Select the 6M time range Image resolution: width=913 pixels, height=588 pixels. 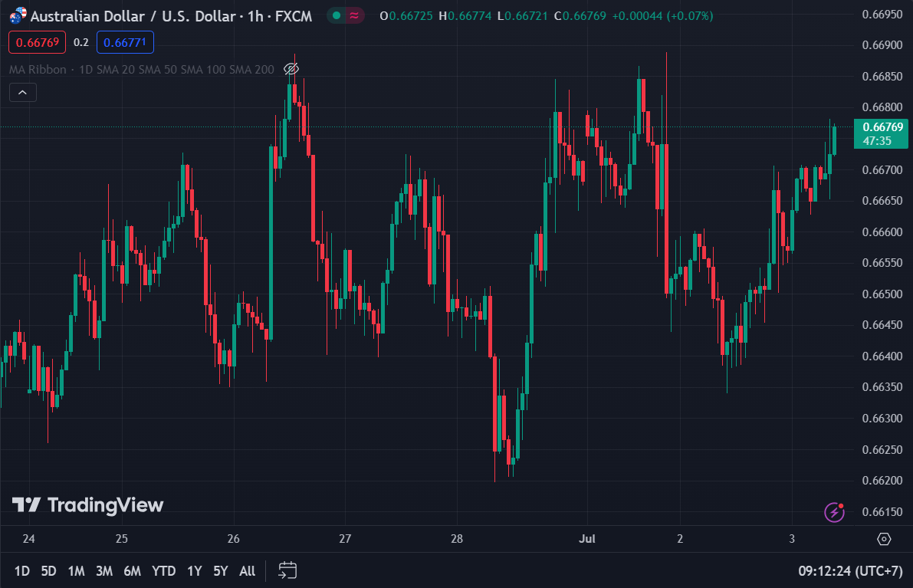(132, 571)
